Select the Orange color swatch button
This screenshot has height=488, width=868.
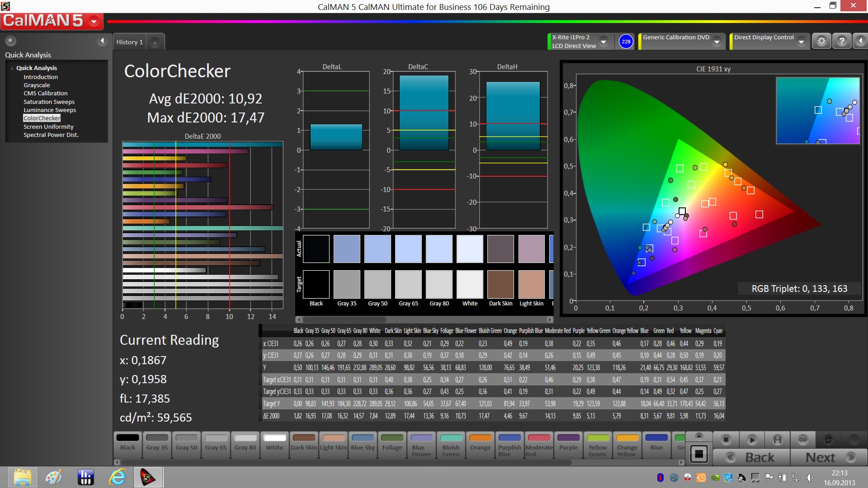480,444
